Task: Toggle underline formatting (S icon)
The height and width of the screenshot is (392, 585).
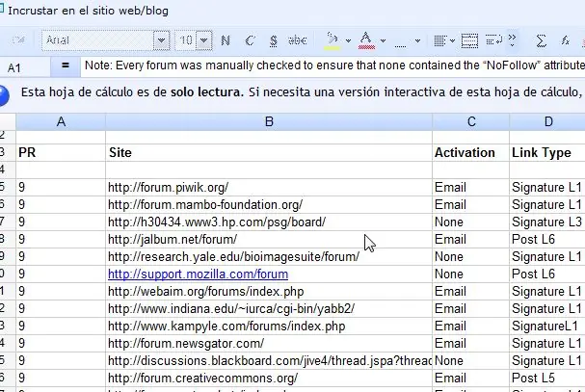Action: pos(274,40)
